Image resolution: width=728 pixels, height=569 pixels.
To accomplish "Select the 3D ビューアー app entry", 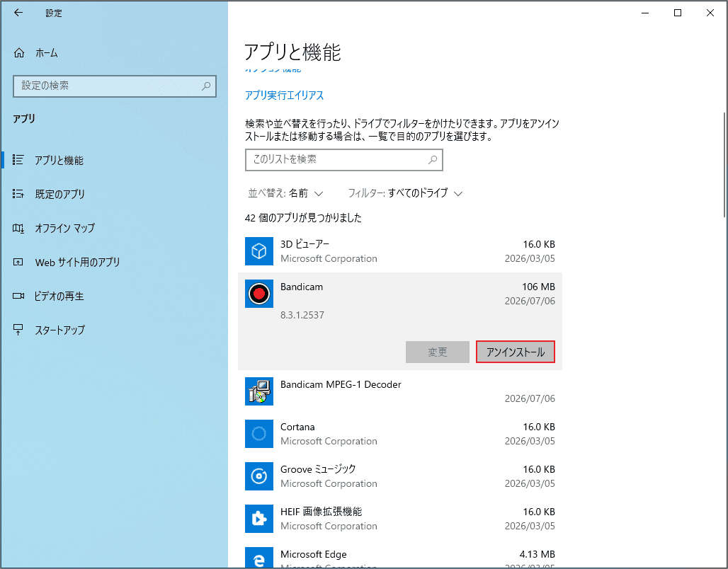I will [399, 251].
